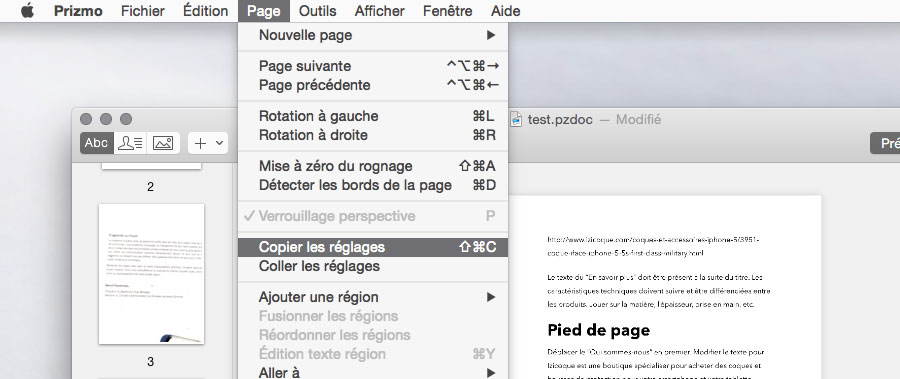This screenshot has width=900, height=379.
Task: Click the Pied de page heading
Action: pos(599,330)
